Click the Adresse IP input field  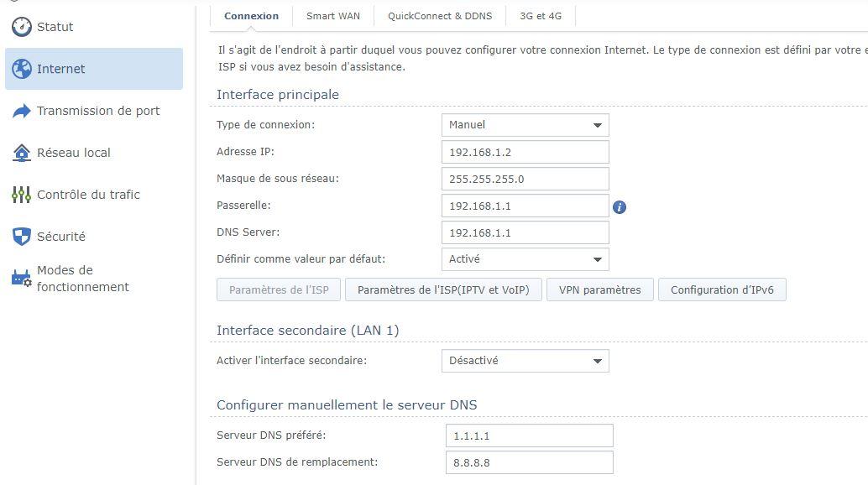click(525, 152)
